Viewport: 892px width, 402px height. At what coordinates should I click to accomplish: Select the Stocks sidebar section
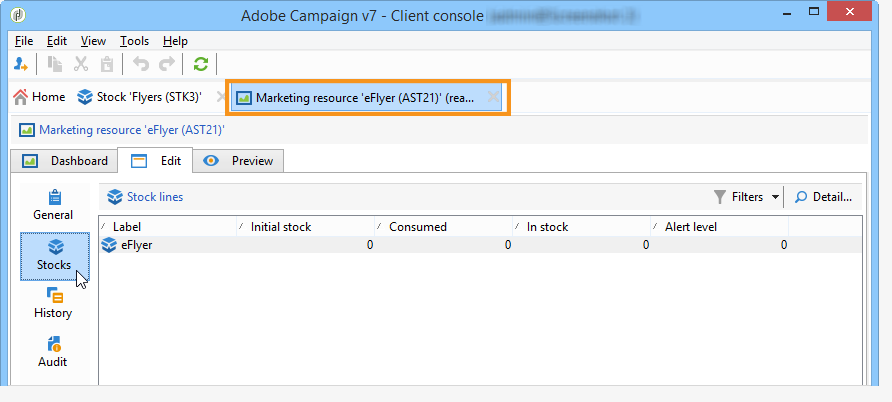[54, 254]
